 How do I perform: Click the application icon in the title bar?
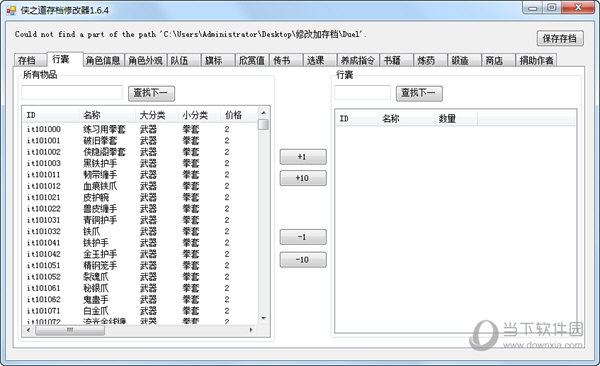coord(11,10)
